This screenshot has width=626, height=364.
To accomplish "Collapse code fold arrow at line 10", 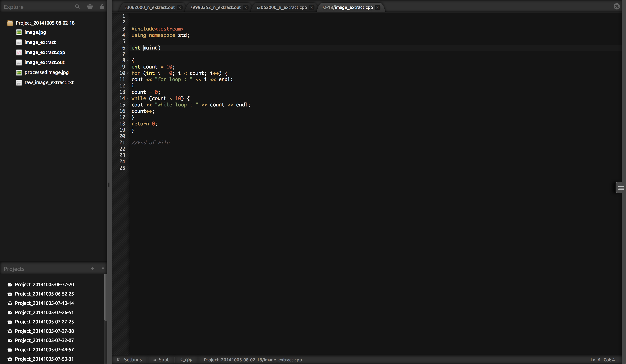I will coord(128,73).
